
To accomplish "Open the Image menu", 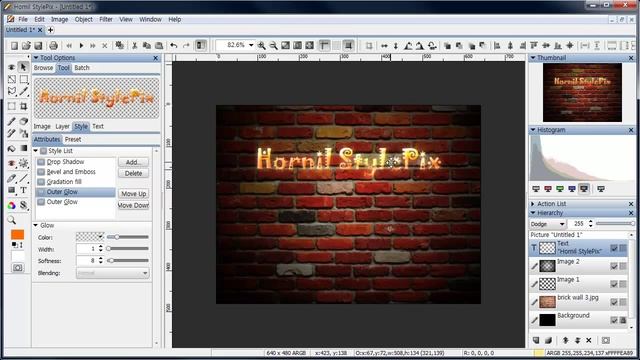I will (x=59, y=19).
